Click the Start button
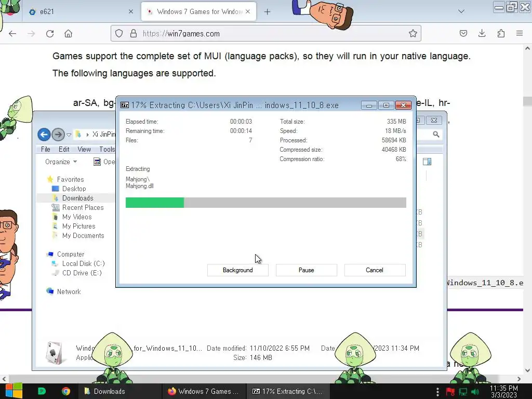 coord(14,391)
